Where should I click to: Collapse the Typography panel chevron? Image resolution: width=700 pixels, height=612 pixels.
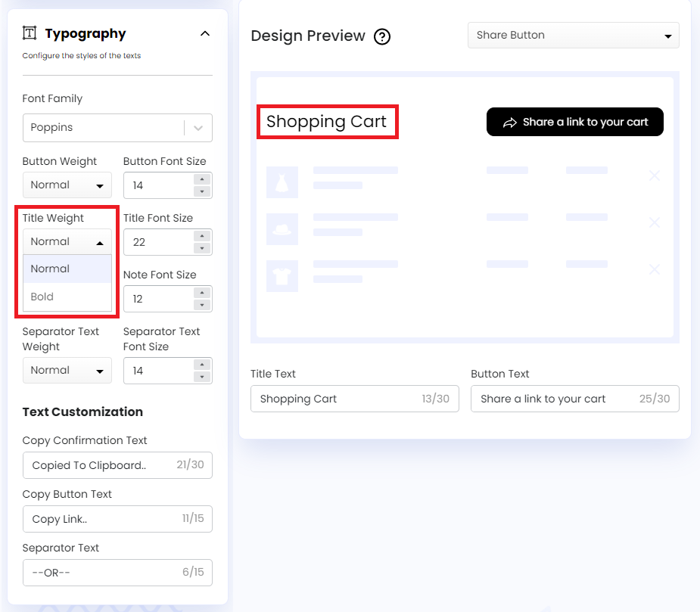204,33
